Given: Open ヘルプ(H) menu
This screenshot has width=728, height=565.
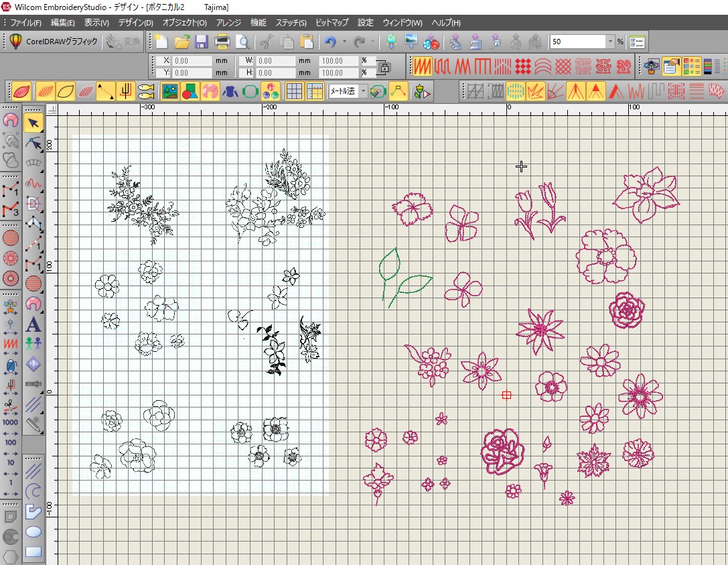Looking at the screenshot, I should (x=446, y=22).
